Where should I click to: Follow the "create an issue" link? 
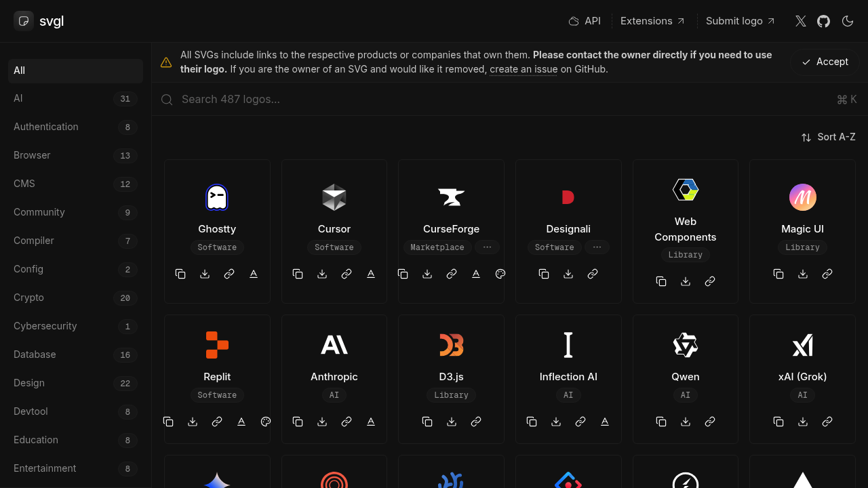(524, 69)
